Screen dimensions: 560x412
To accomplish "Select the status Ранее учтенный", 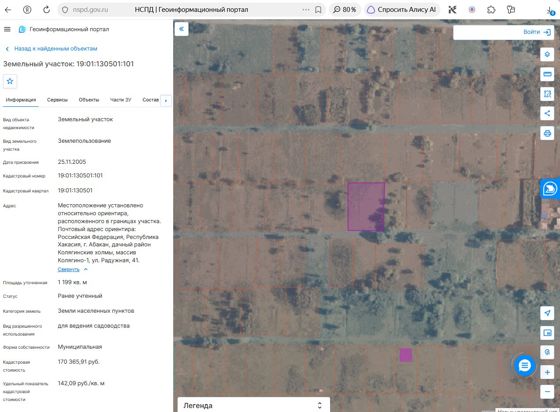I will [x=80, y=296].
